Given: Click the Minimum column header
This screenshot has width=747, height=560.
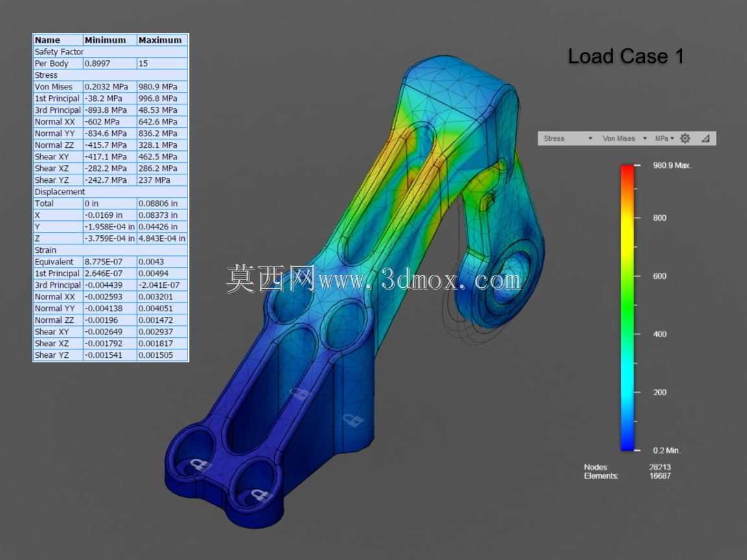Looking at the screenshot, I should pyautogui.click(x=110, y=40).
